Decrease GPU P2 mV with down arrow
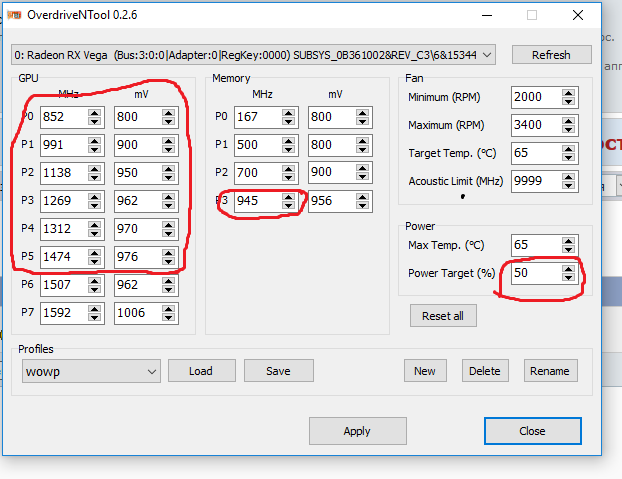The image size is (622, 479). click(169, 177)
